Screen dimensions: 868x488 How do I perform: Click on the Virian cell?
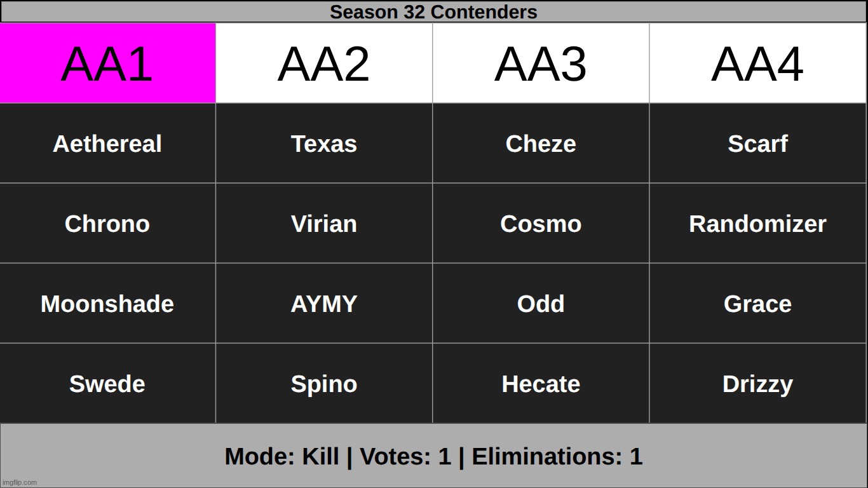coord(324,223)
